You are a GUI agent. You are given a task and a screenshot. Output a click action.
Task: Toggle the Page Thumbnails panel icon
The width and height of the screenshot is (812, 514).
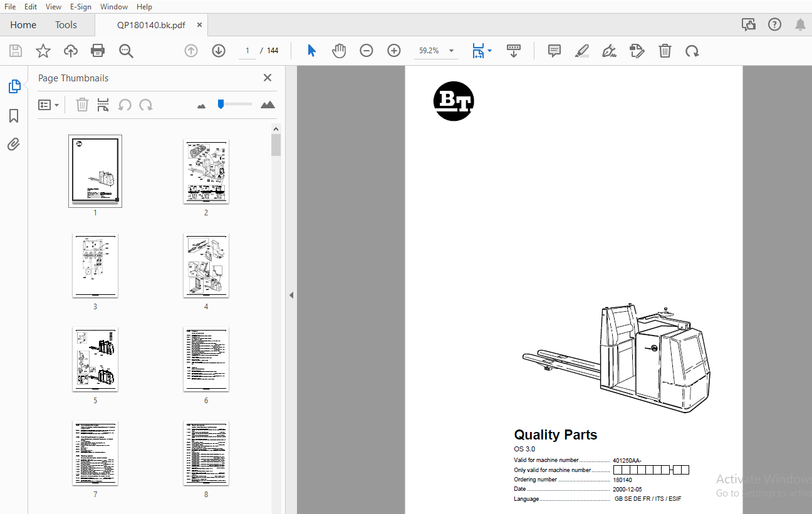[x=14, y=87]
